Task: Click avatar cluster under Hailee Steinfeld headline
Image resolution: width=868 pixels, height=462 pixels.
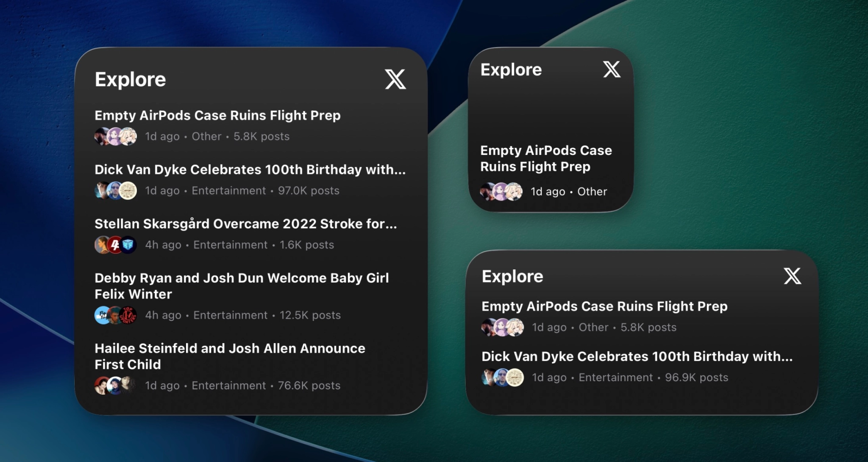Action: point(115,385)
